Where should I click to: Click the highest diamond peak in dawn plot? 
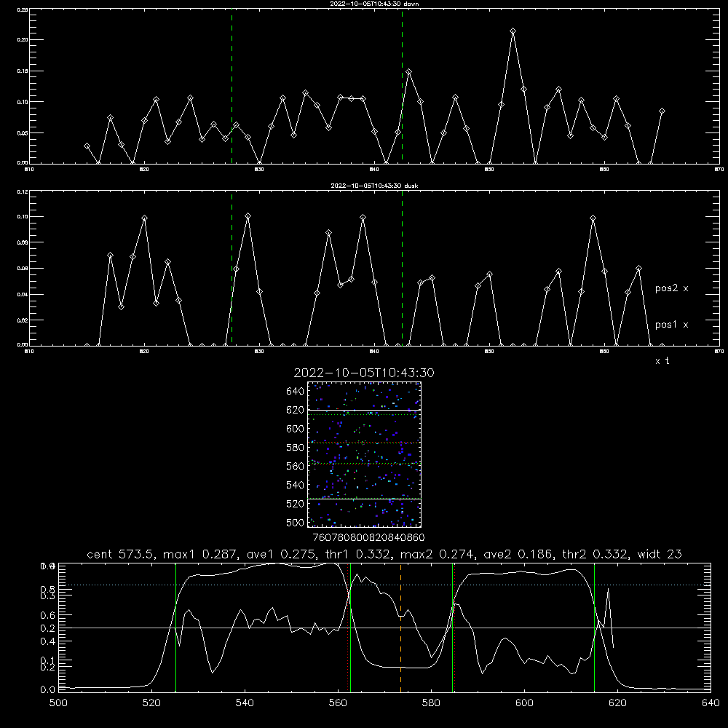click(x=513, y=31)
